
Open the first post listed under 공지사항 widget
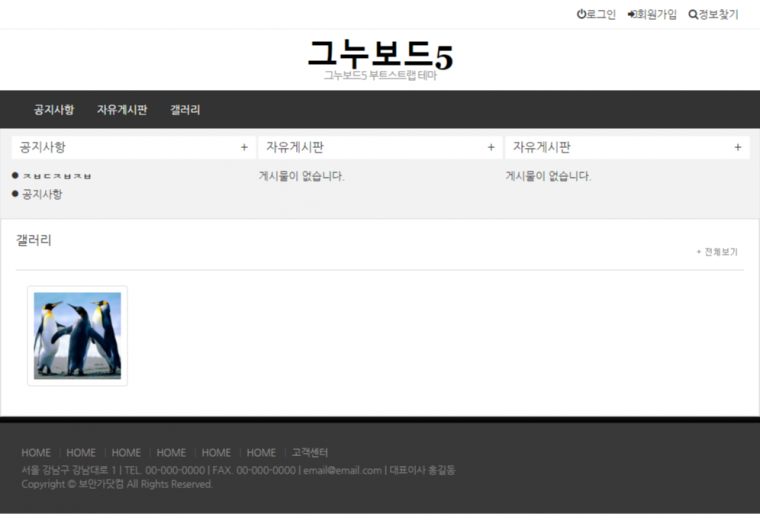[57, 176]
